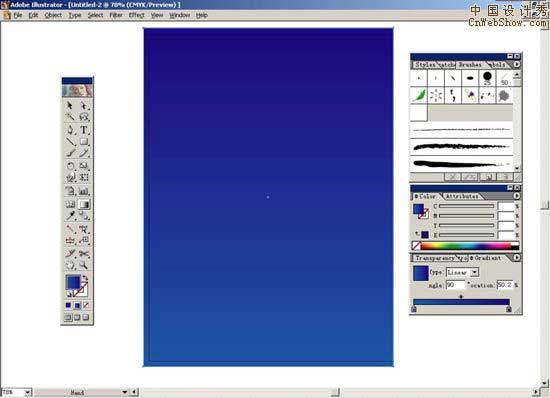Screen dimensions: 550x398
Task: Click the gradient Angle input field
Action: click(x=455, y=285)
